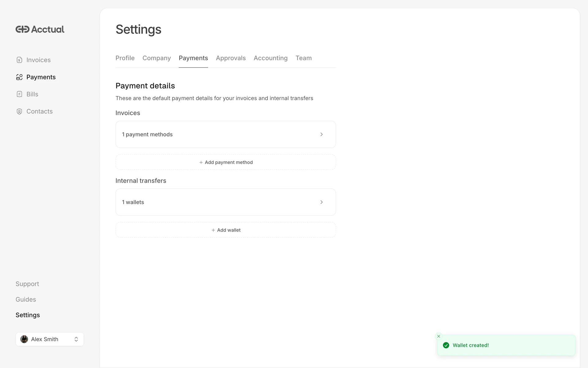This screenshot has height=368, width=588.
Task: Click the Bills sidebar icon
Action: click(x=19, y=94)
